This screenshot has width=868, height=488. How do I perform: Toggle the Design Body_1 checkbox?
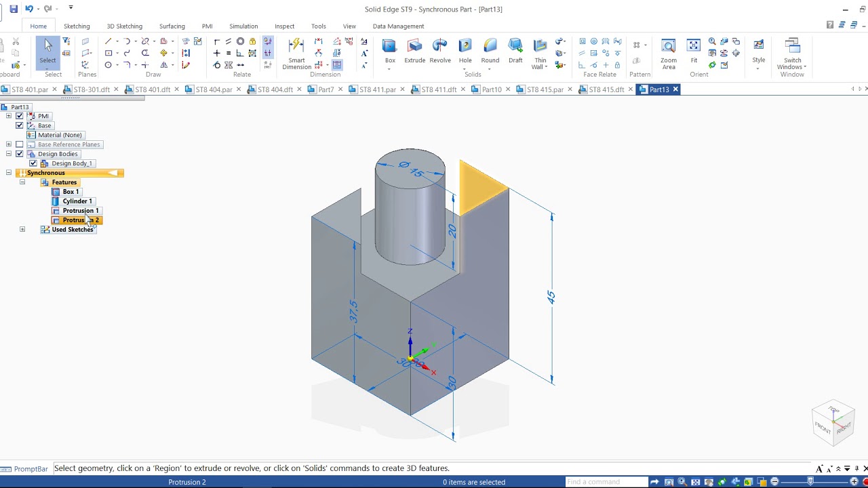[33, 163]
